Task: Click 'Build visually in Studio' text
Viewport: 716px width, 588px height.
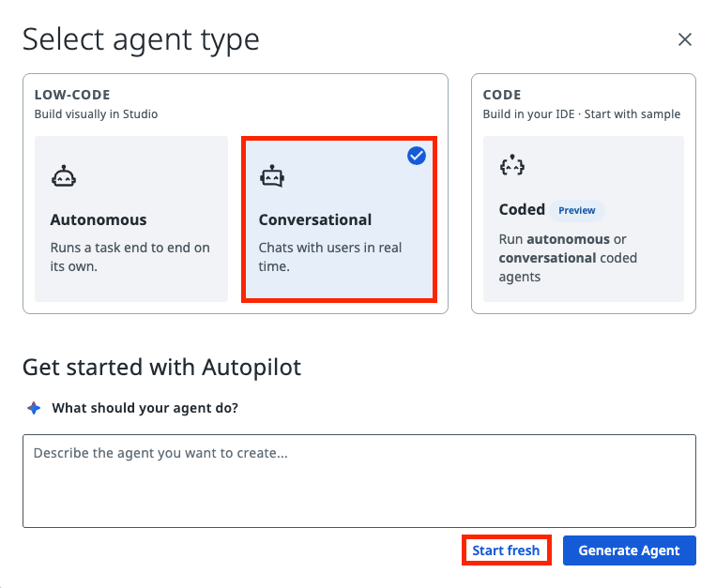Action: point(96,114)
